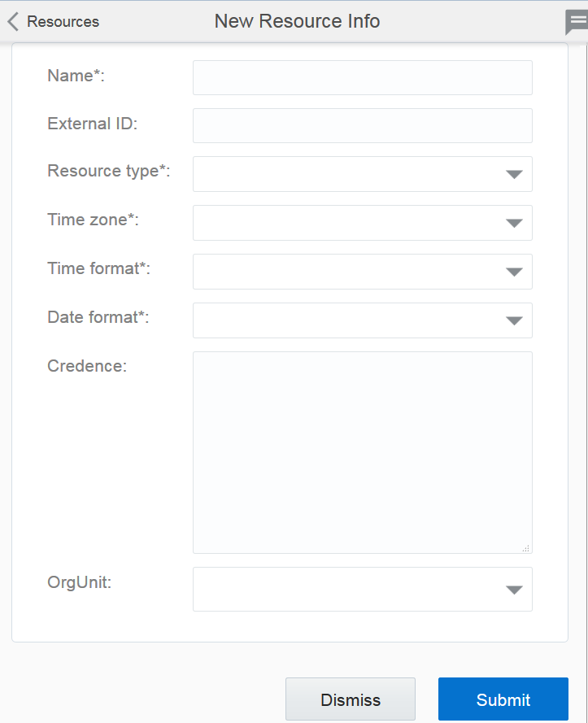588x723 pixels.
Task: Click the Resource type* label
Action: (109, 171)
